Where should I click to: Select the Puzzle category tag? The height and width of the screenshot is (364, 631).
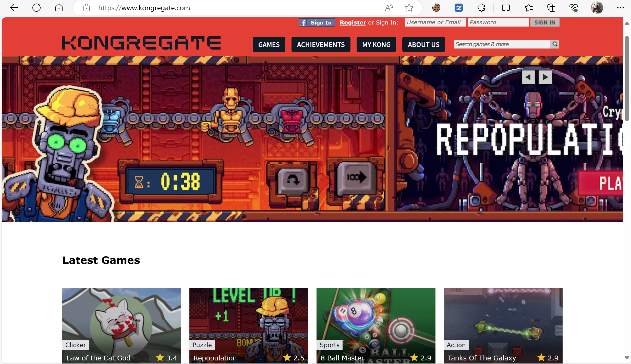point(202,345)
